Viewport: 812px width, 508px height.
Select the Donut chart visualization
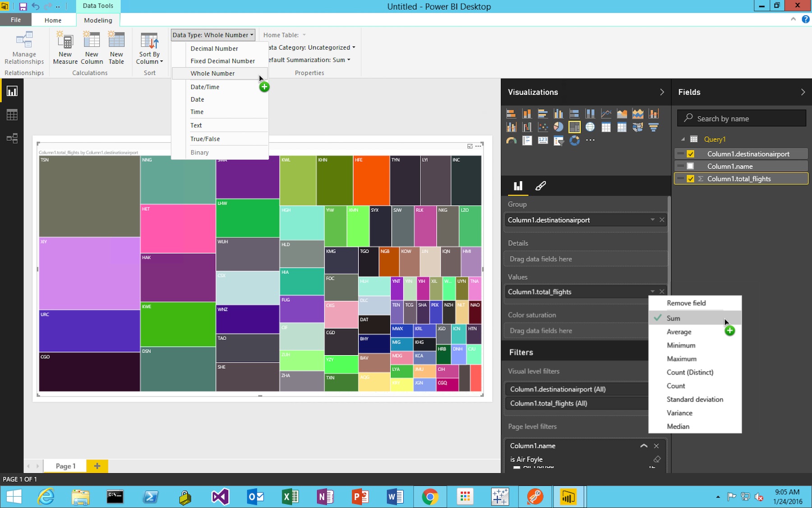coord(574,141)
